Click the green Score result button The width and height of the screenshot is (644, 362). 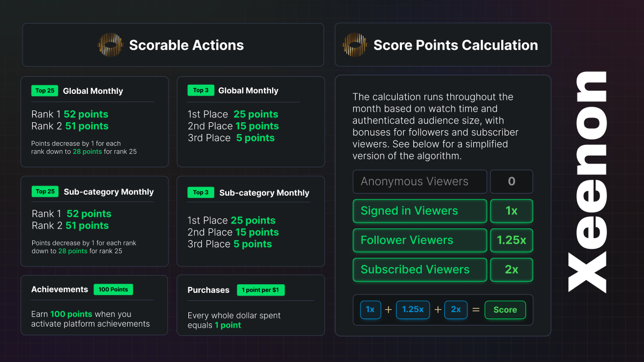pos(505,309)
